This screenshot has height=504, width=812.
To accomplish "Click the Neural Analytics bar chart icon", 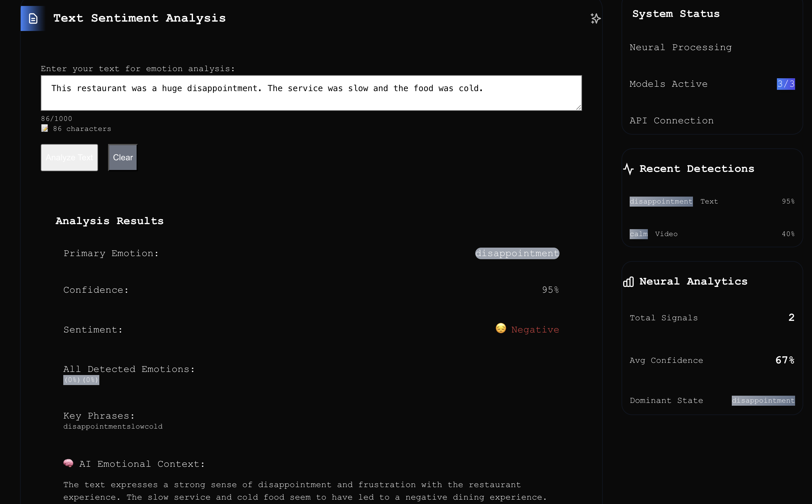I will (x=628, y=282).
